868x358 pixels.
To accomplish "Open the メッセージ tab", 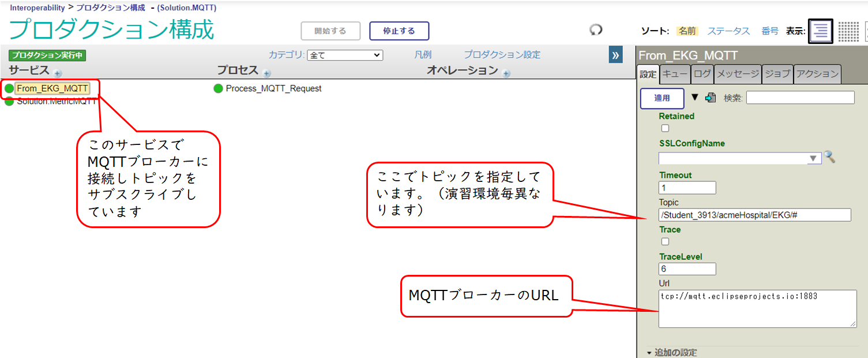I will tap(738, 74).
